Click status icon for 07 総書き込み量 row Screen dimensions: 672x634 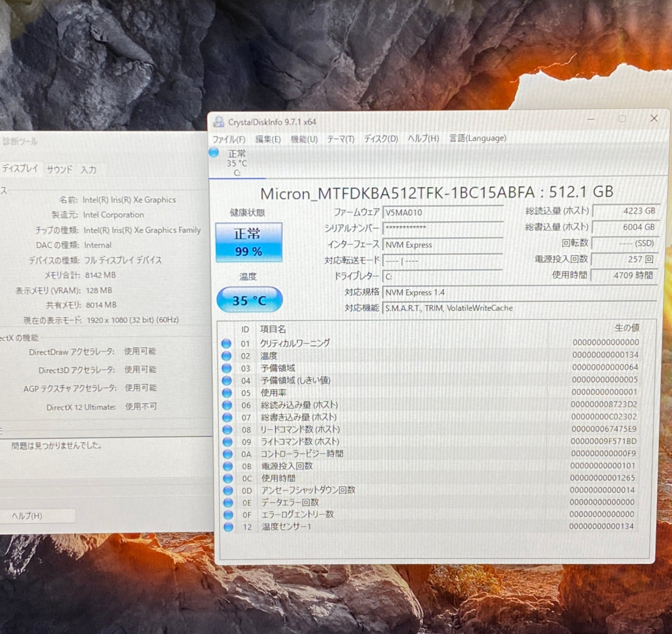click(x=227, y=417)
